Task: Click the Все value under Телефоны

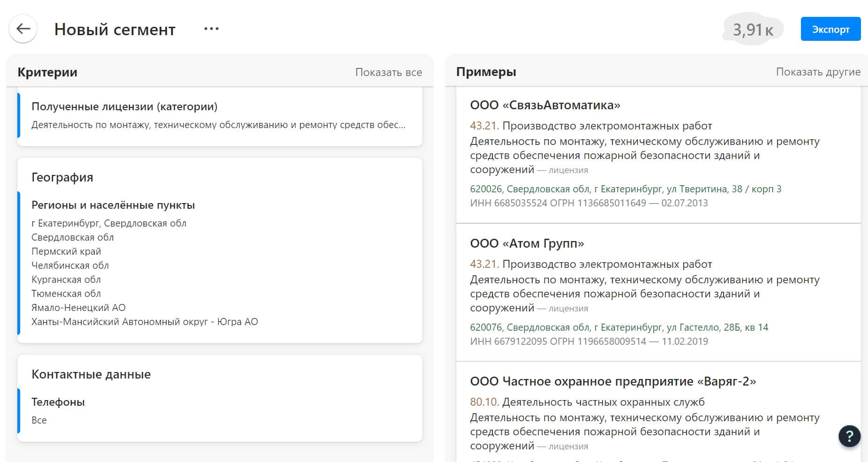Action: click(x=39, y=420)
